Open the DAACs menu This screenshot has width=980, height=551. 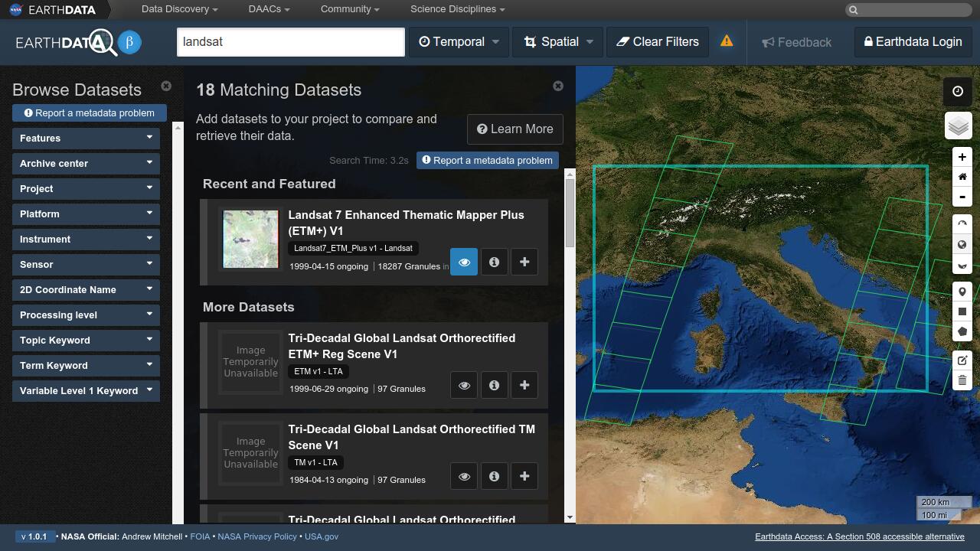269,9
